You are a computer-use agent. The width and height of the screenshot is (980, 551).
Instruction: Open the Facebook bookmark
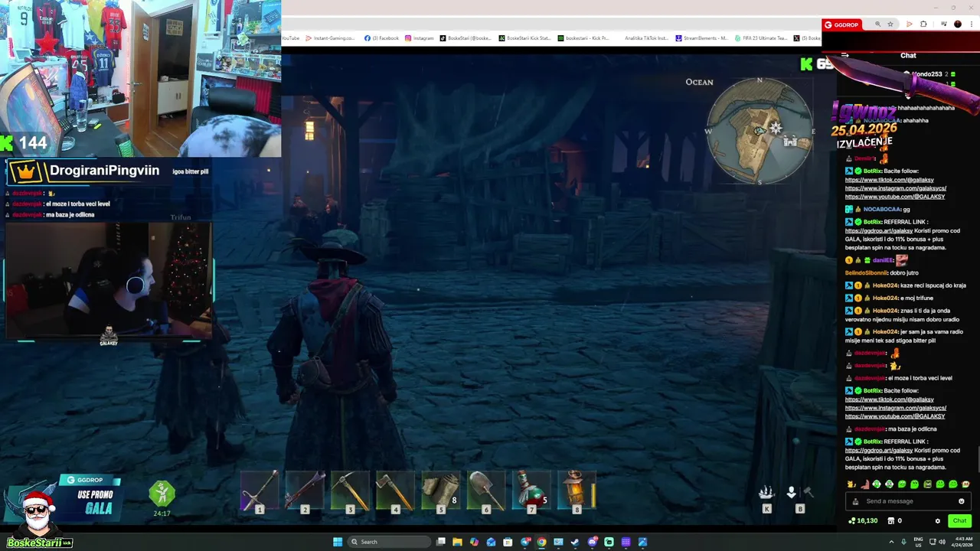382,38
